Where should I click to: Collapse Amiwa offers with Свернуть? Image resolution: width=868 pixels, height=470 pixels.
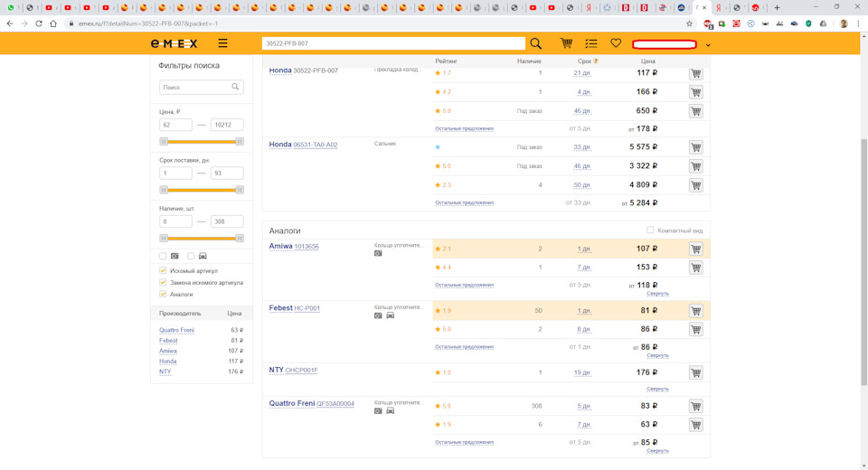[657, 294]
